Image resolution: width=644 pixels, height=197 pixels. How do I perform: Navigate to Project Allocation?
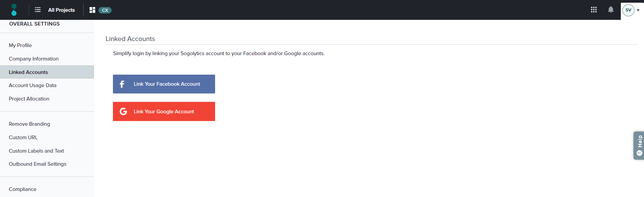tap(29, 99)
